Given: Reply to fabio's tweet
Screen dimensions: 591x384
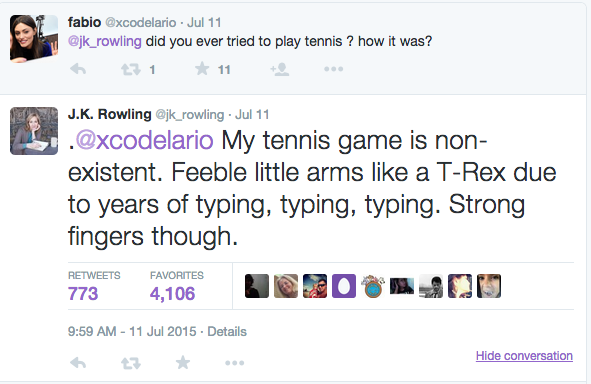Looking at the screenshot, I should [x=78, y=69].
